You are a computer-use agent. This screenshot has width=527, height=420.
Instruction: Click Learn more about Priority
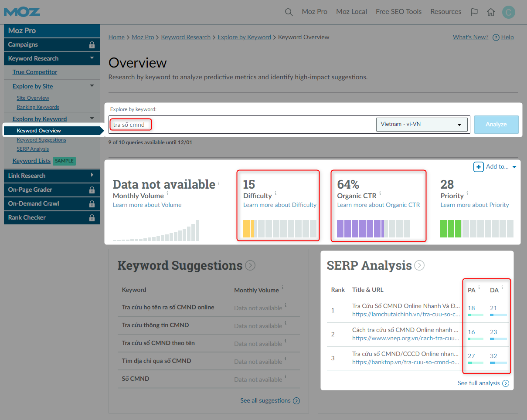point(475,205)
